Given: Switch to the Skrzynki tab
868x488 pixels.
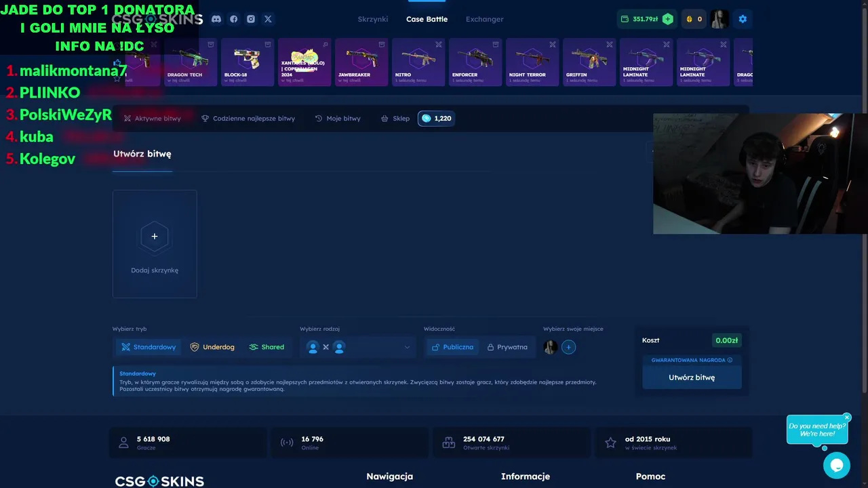Looking at the screenshot, I should pos(373,19).
